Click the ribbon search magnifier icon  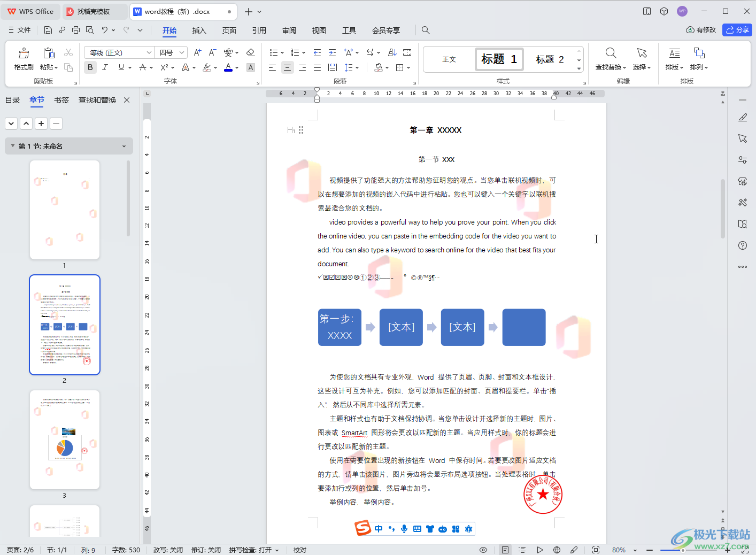coord(426,30)
